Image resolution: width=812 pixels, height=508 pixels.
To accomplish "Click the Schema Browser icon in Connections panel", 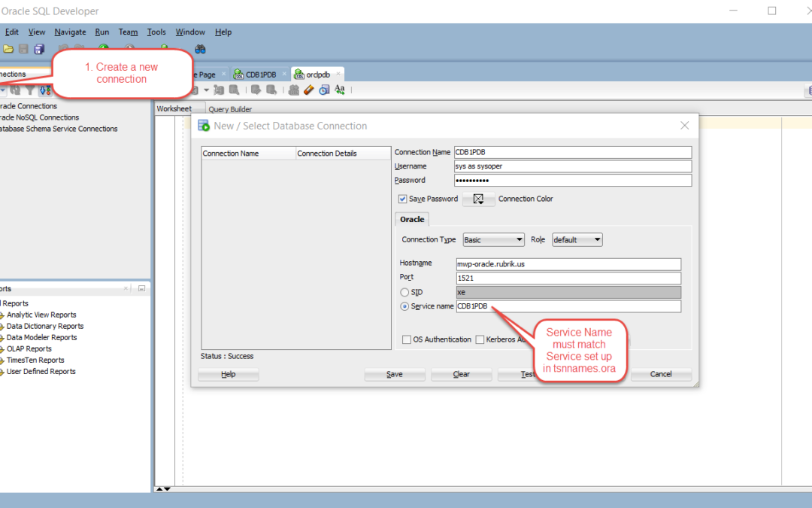I will pos(45,90).
